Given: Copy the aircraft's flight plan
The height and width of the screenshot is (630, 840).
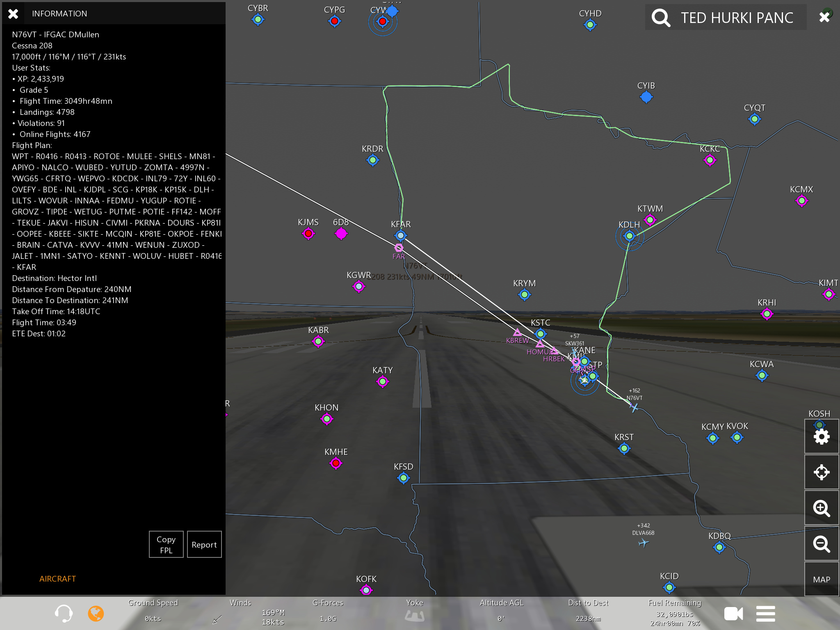Looking at the screenshot, I should click(x=166, y=544).
